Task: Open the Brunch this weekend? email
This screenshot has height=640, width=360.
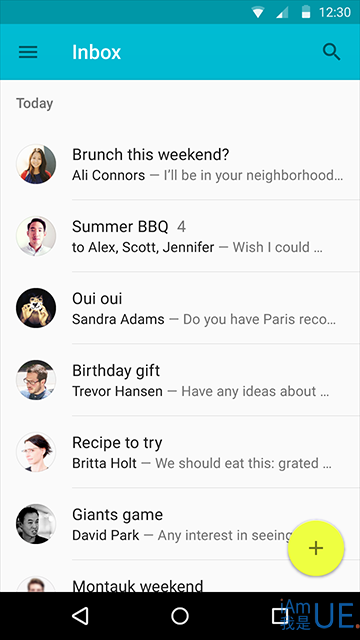Action: coord(180,164)
